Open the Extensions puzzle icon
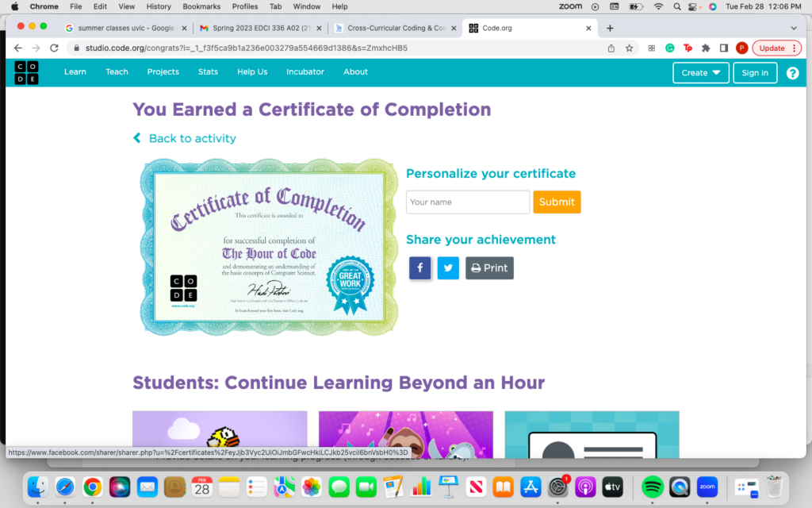This screenshot has width=812, height=508. (x=706, y=48)
